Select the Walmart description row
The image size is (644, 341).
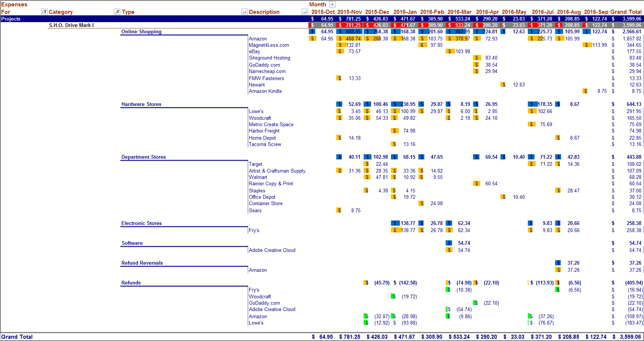258,177
